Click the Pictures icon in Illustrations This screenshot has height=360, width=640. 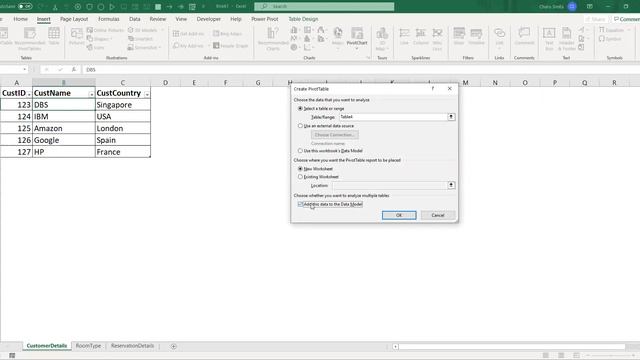click(77, 36)
